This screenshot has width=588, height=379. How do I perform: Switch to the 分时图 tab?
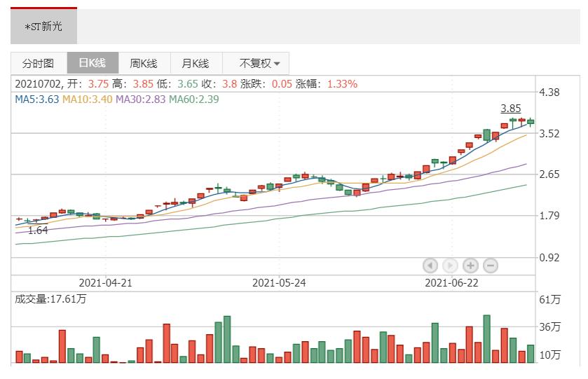point(39,63)
